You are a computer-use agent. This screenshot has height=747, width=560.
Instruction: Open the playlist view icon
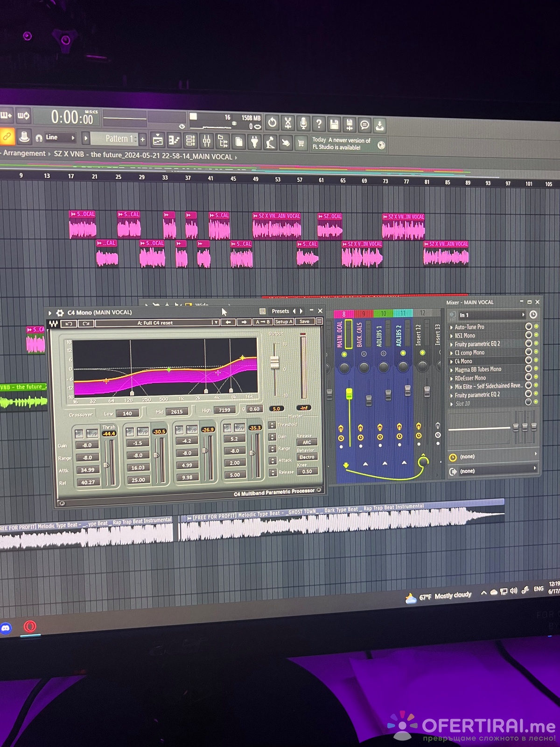(x=158, y=140)
